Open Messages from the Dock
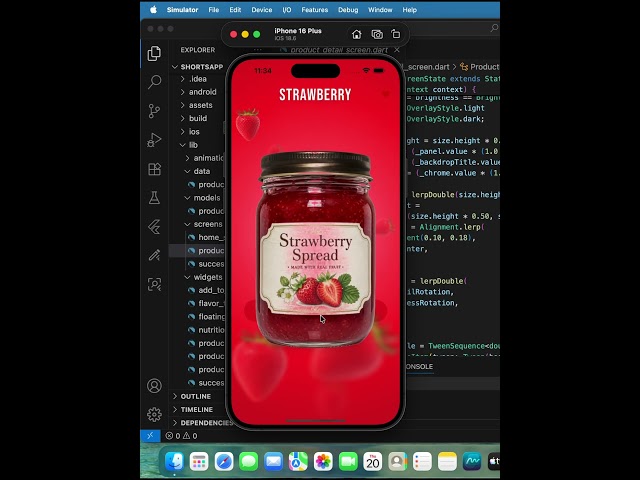Screen dimensions: 640x480 [x=249, y=462]
